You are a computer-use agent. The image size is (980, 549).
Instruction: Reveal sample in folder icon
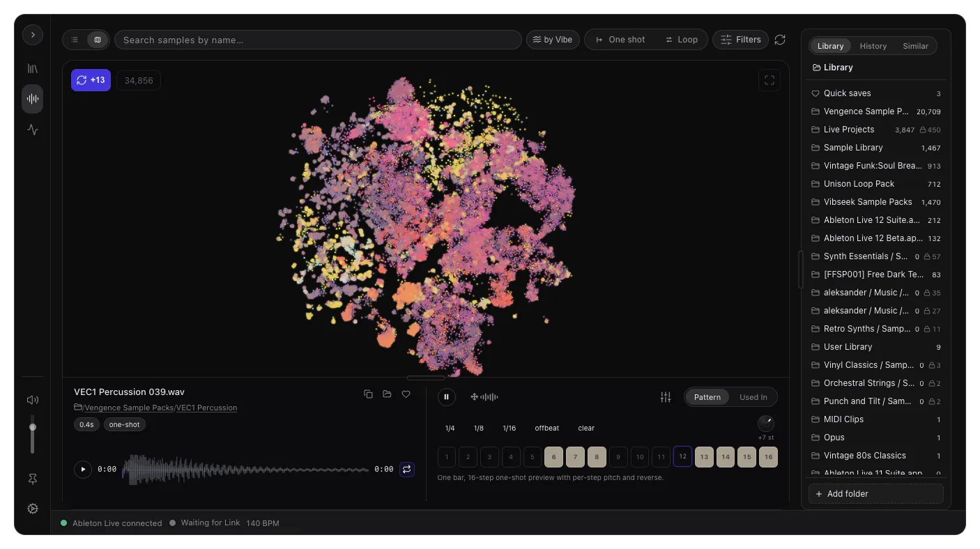pyautogui.click(x=387, y=394)
